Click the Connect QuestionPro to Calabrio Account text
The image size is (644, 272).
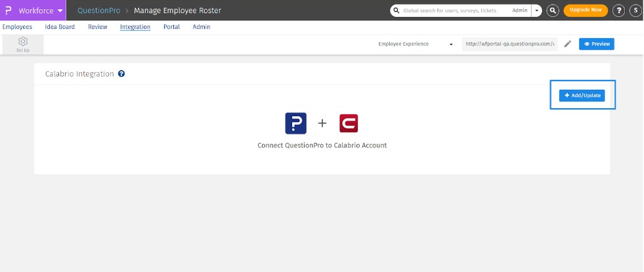point(322,146)
